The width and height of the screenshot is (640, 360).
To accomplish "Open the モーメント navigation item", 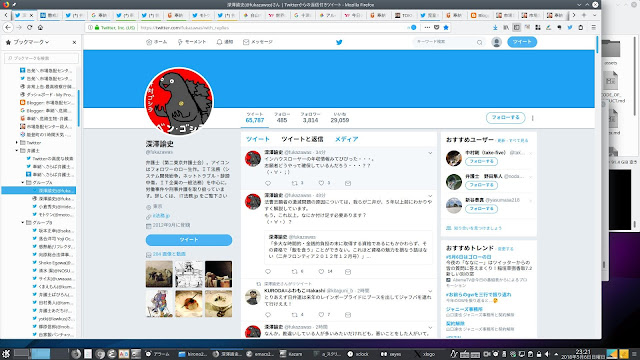I will pos(191,42).
